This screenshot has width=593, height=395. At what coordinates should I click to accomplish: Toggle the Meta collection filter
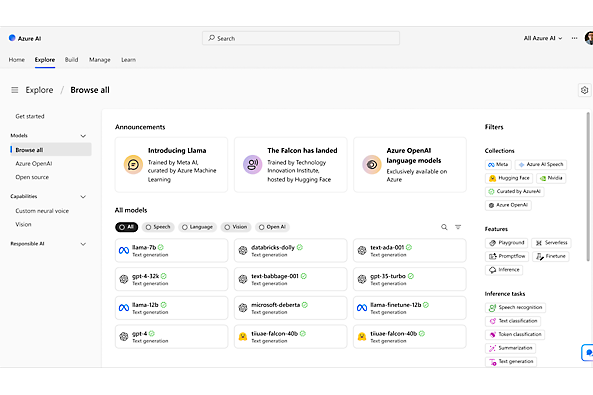[x=498, y=165]
